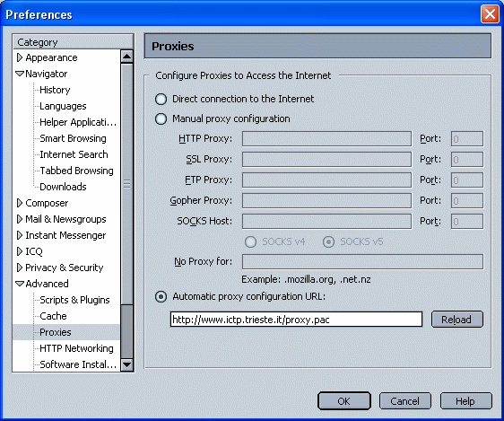Click the category list scroll down arrow

pyautogui.click(x=127, y=364)
